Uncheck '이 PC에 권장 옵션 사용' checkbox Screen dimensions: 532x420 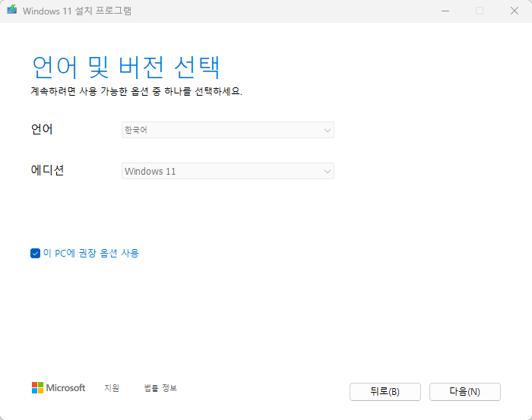35,253
